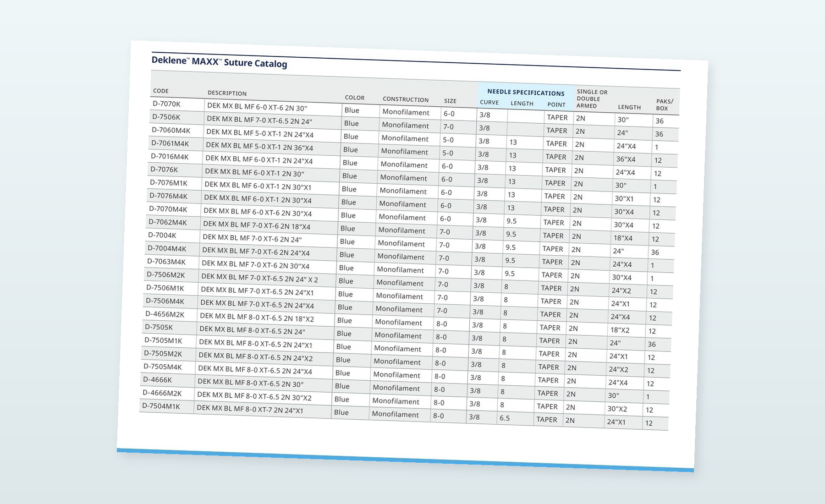825x504 pixels.
Task: Select the code D-7505M1K cell
Action: [163, 341]
